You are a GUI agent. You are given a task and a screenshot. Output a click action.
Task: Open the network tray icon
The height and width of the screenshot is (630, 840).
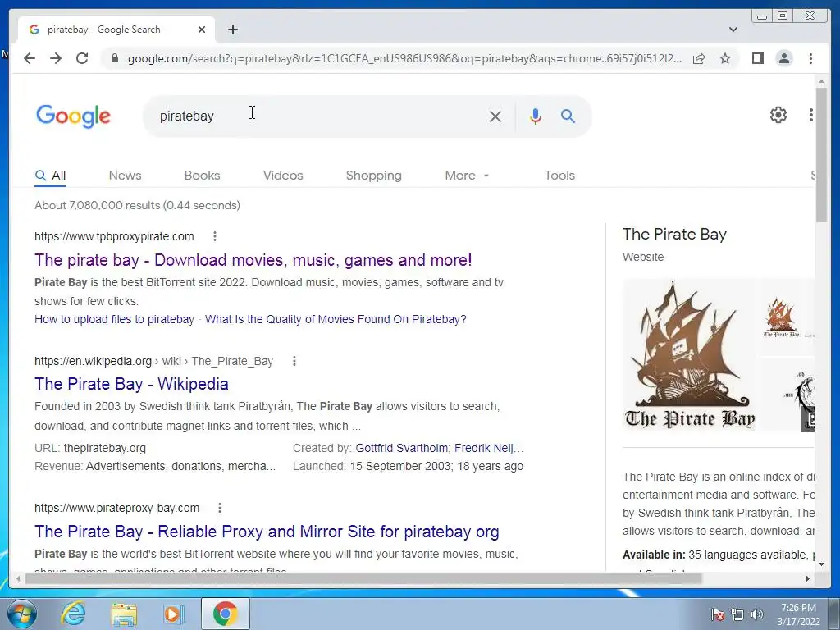[737, 614]
